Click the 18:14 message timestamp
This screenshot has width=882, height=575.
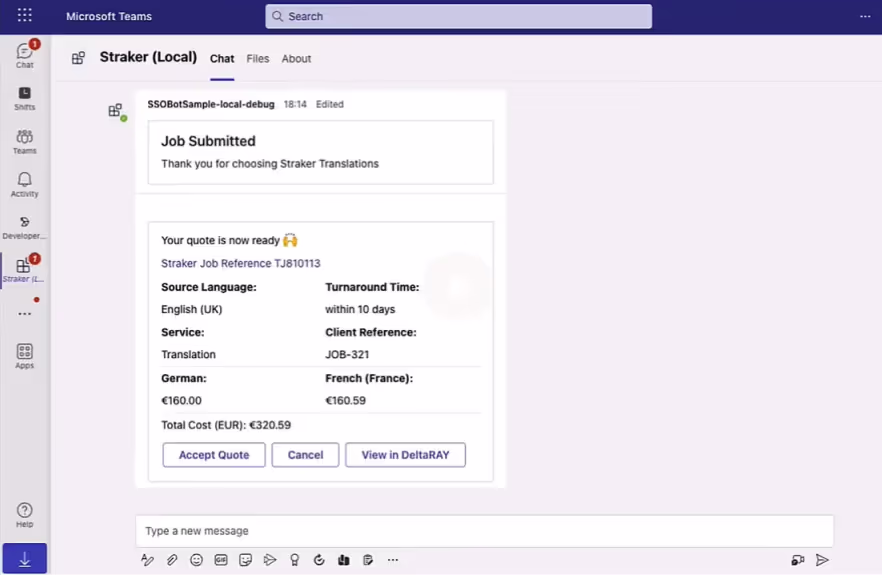pyautogui.click(x=295, y=104)
